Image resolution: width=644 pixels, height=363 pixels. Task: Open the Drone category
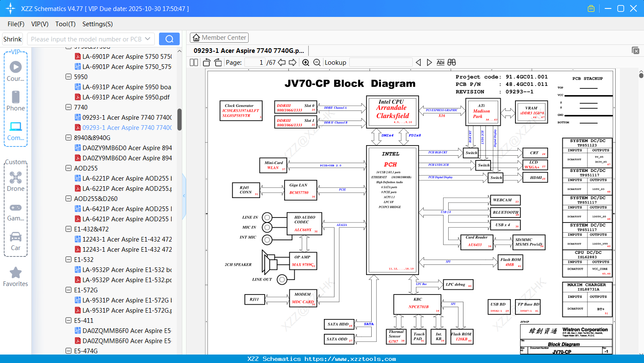[16, 177]
